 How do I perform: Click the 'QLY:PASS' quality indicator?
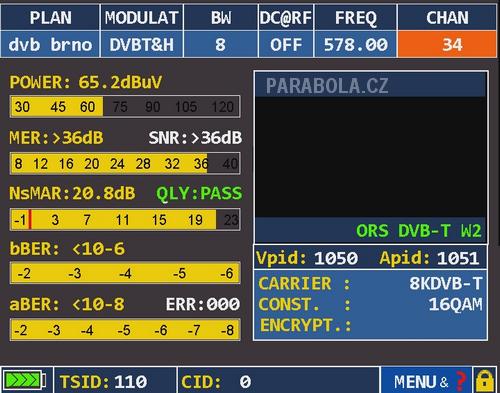point(199,193)
